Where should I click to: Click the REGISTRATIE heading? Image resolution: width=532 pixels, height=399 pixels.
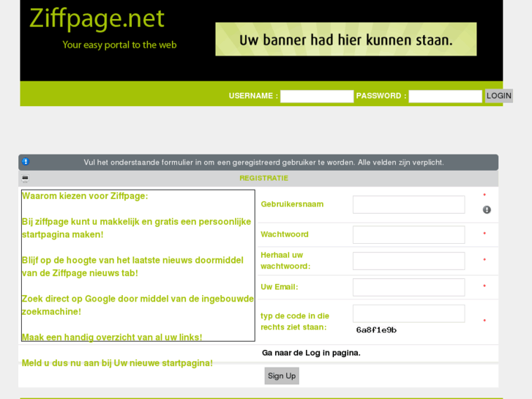pyautogui.click(x=263, y=179)
